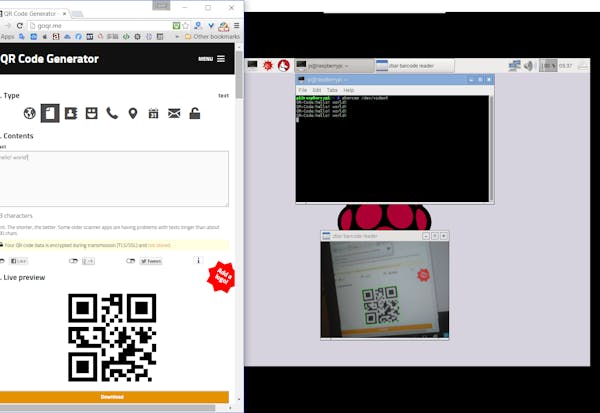
Task: Click the green extension icon in address bar
Action: [176, 26]
